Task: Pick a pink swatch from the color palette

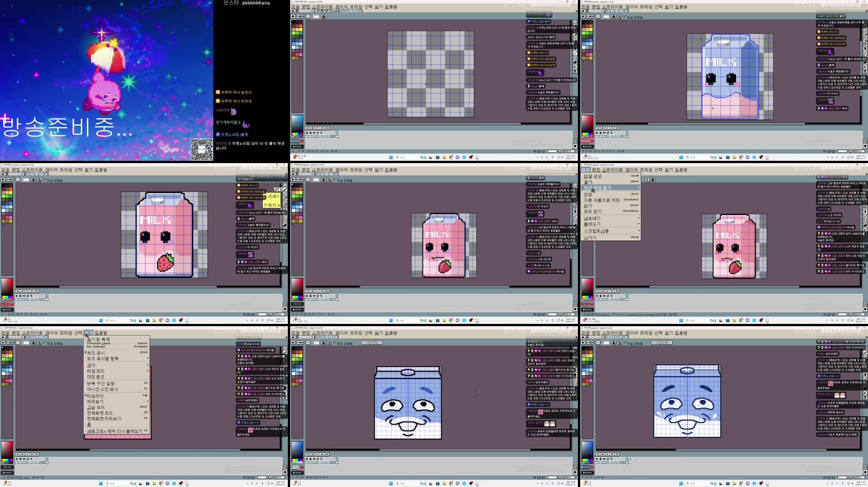Action: click(x=301, y=53)
